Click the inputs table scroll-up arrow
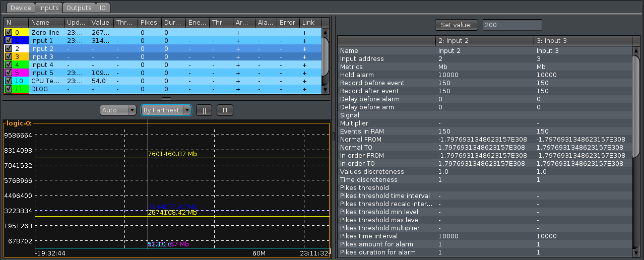The width and height of the screenshot is (644, 260). tap(325, 33)
